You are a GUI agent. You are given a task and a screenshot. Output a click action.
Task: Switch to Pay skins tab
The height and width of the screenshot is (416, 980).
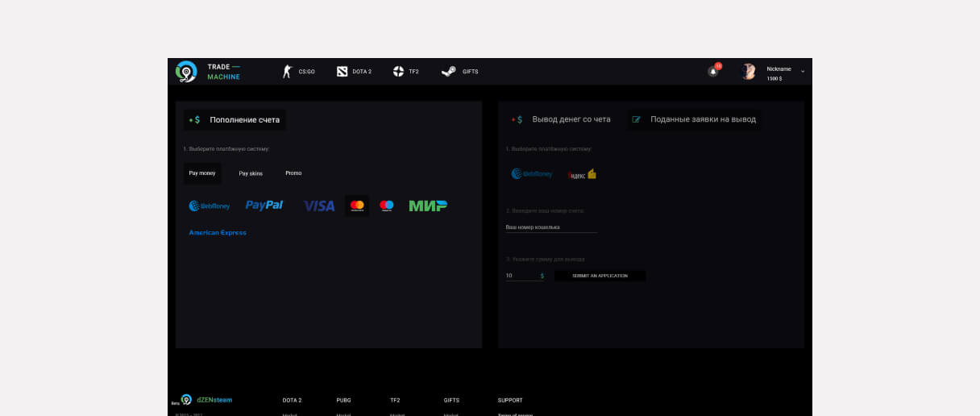pyautogui.click(x=251, y=173)
